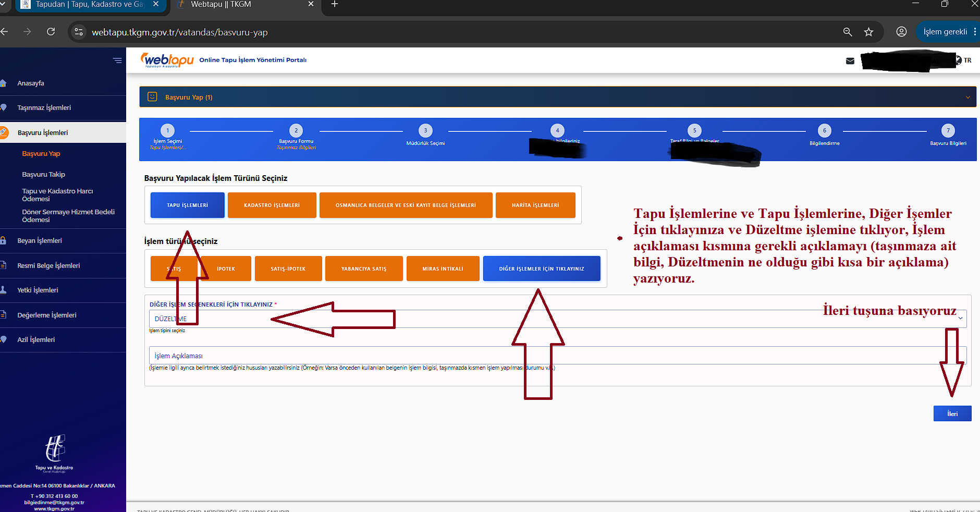Open Beyan İşlemleri menu
The height and width of the screenshot is (512, 980).
point(40,241)
